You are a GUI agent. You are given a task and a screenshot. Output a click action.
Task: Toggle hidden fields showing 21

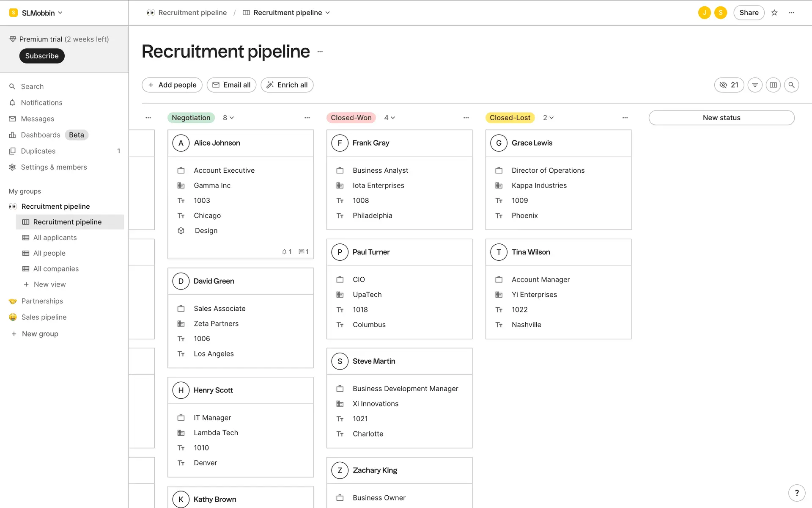(x=729, y=85)
